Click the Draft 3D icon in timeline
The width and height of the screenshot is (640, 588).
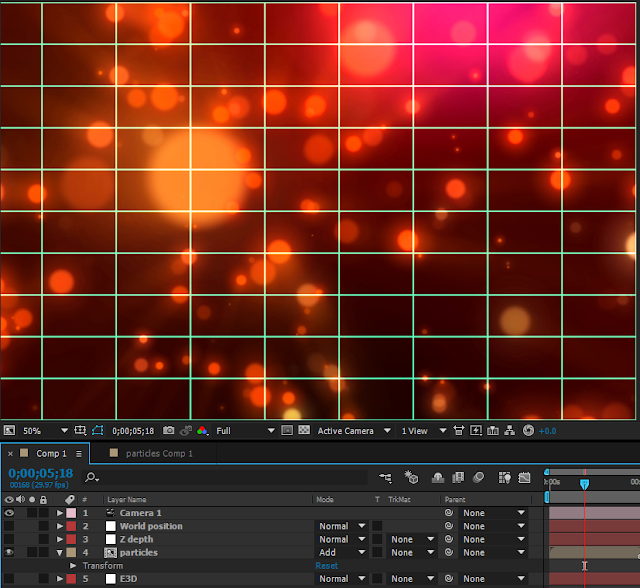pos(411,478)
